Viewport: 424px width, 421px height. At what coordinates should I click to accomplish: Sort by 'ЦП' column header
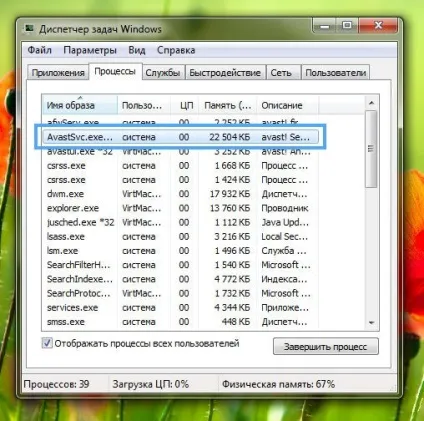[x=185, y=105]
